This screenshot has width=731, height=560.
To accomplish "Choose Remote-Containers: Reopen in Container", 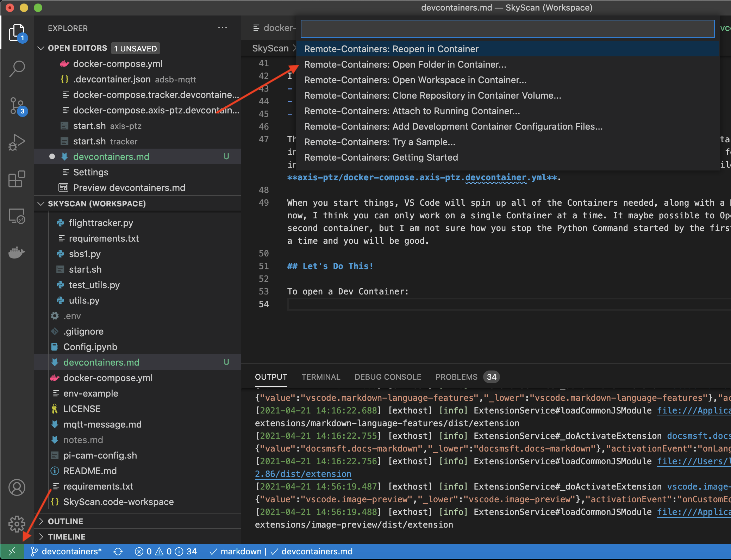I will [x=507, y=49].
